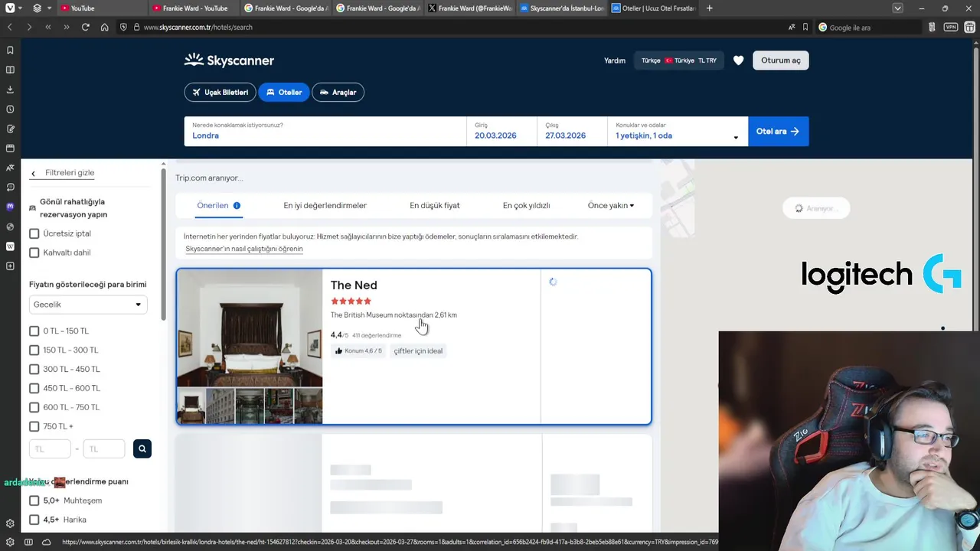Select the 150 TL - 300 TL price filter
The width and height of the screenshot is (980, 551).
tap(34, 350)
